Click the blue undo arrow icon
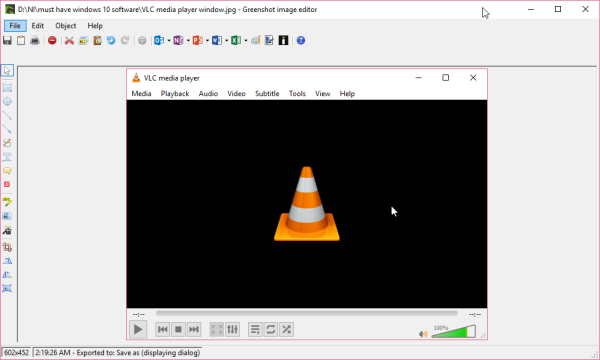This screenshot has height=360, width=600. pyautogui.click(x=111, y=40)
